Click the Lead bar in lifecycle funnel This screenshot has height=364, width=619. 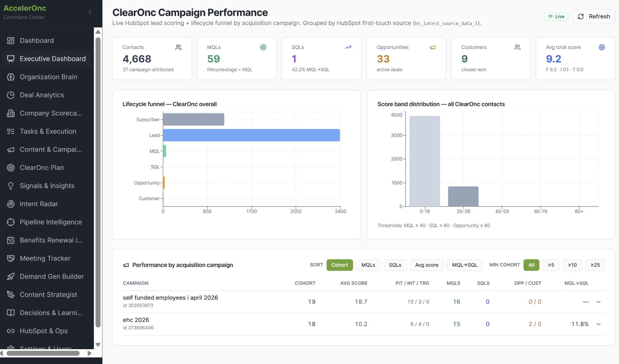point(251,135)
